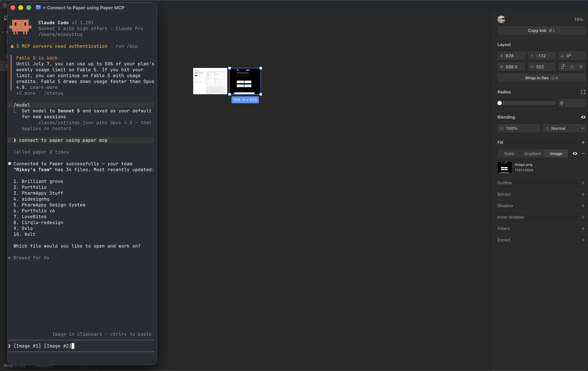Switch fill type to Gradient
Image resolution: width=588 pixels, height=371 pixels.
532,154
